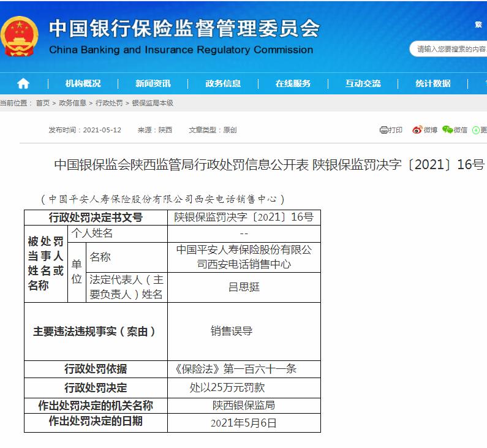
Task: Open the 新闻资讯 menu
Action: tap(153, 83)
